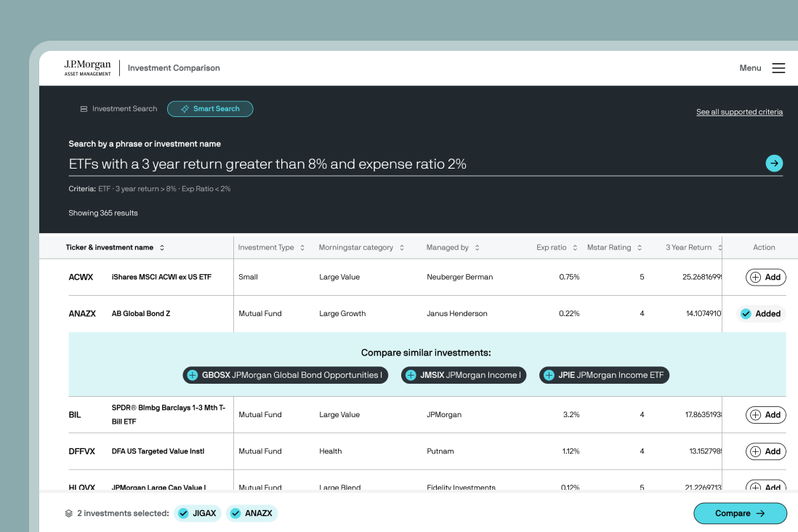Image resolution: width=798 pixels, height=532 pixels.
Task: Click Showing 365 results text
Action: (103, 213)
